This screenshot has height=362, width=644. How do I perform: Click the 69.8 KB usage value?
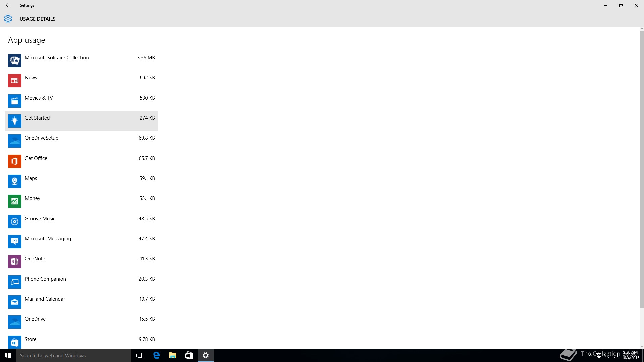147,138
